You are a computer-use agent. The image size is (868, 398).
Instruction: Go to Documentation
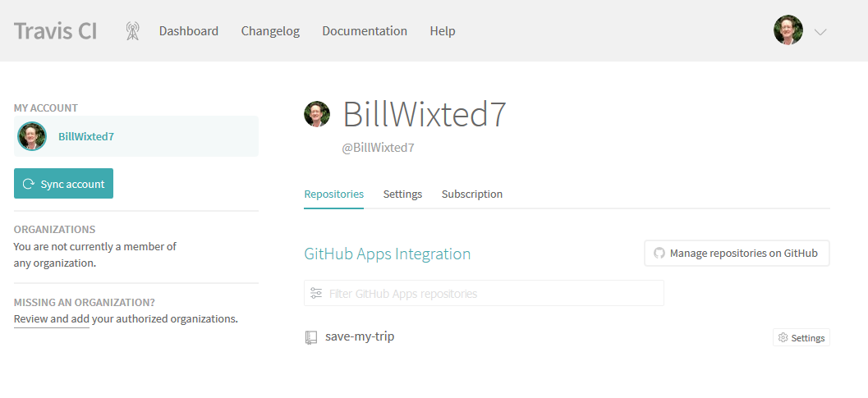point(365,31)
